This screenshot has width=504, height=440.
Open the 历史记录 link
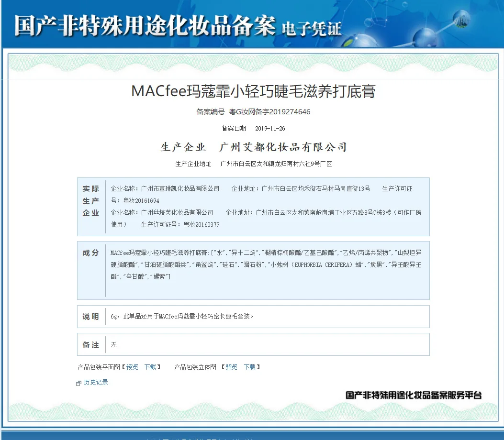pyautogui.click(x=96, y=382)
